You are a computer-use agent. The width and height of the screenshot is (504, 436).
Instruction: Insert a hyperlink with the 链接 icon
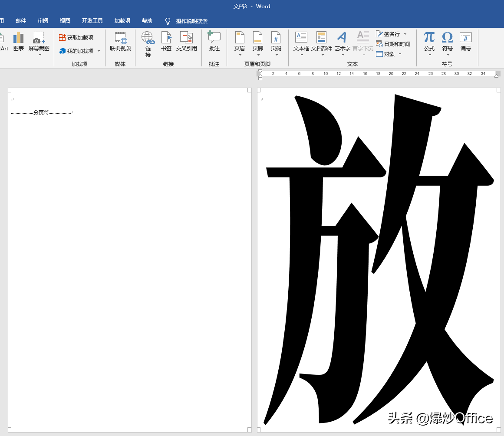pyautogui.click(x=148, y=43)
